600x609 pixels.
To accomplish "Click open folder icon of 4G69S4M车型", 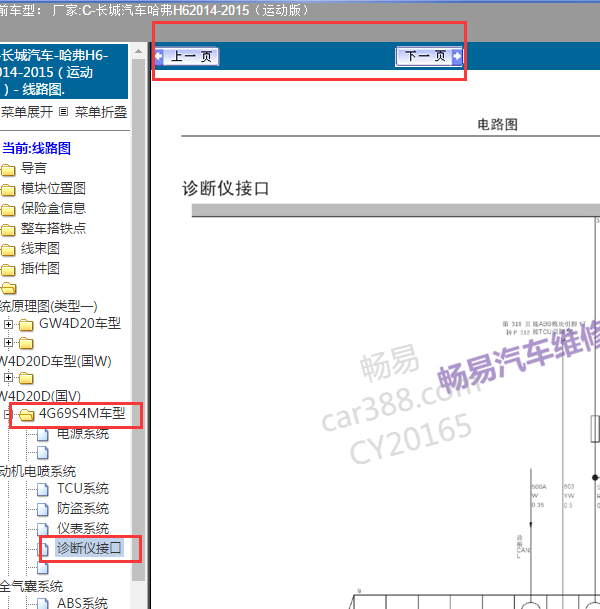I will tap(26, 415).
